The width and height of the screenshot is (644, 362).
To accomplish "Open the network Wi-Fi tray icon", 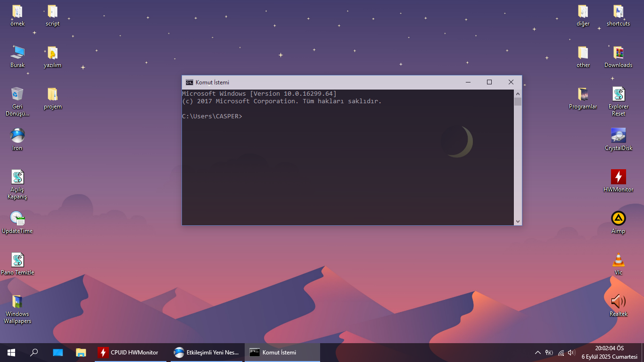I will (x=561, y=353).
